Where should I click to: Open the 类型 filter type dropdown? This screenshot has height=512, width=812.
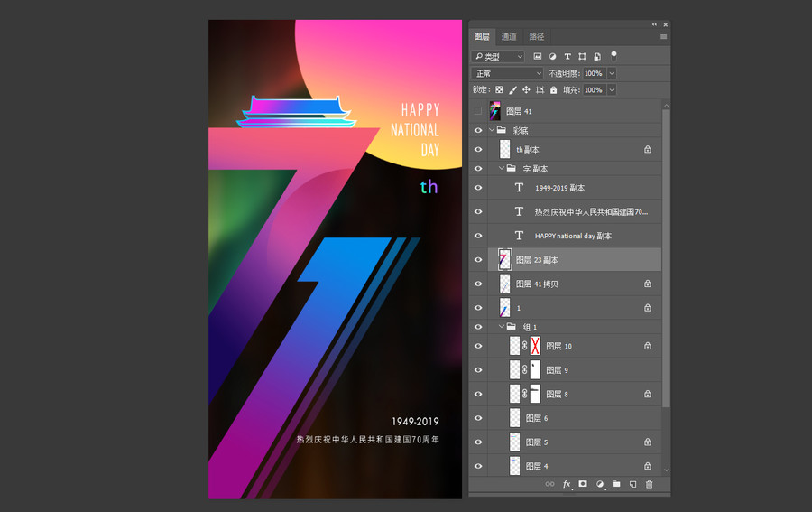click(498, 56)
